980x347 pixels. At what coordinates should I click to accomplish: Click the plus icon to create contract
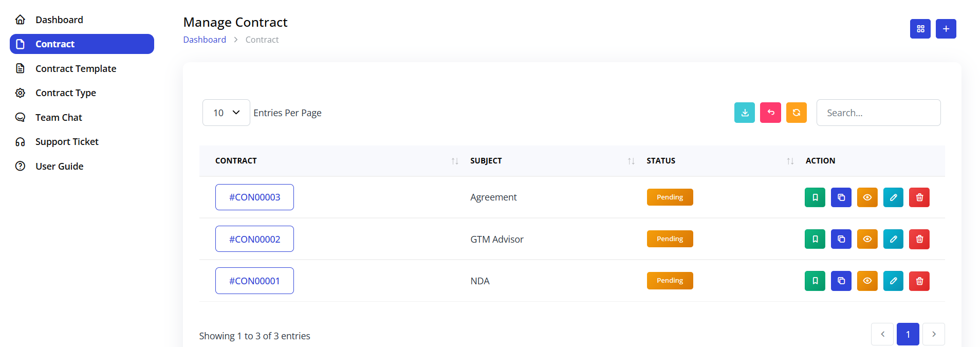(946, 29)
